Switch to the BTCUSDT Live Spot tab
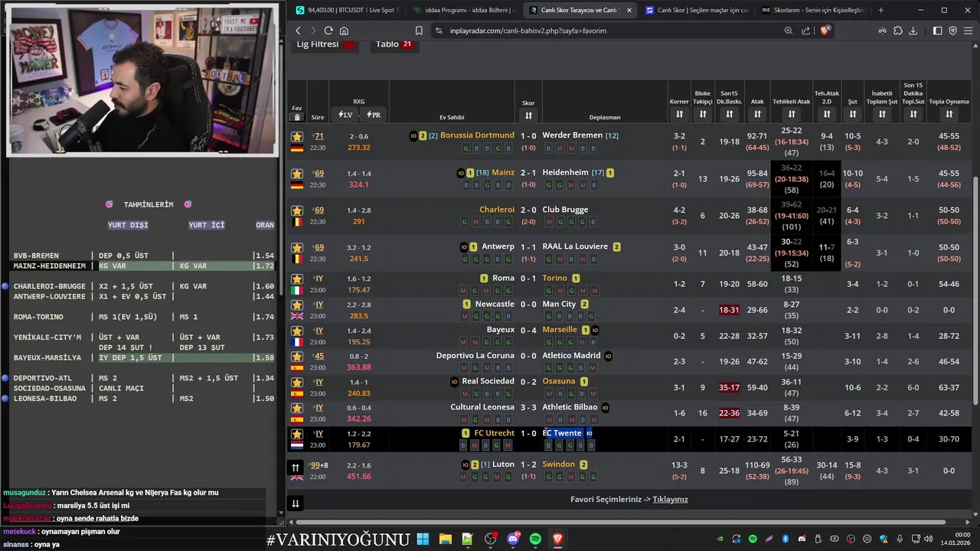Image resolution: width=980 pixels, height=551 pixels. tap(347, 10)
